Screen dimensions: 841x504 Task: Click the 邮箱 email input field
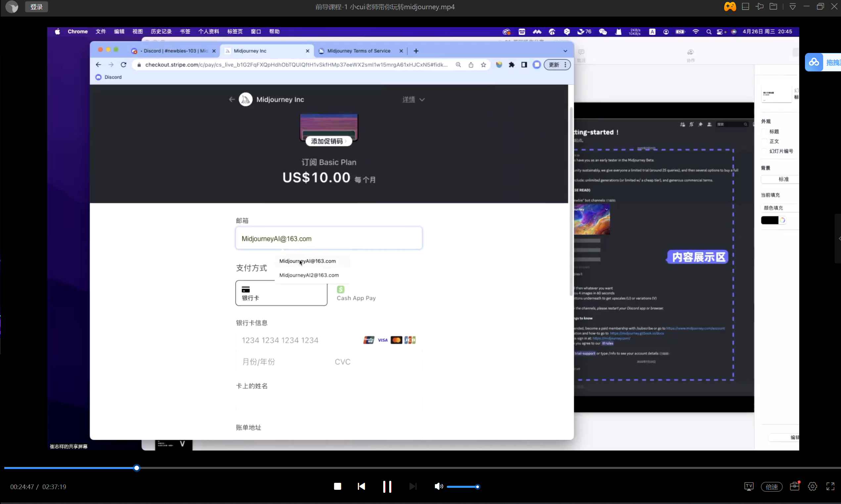(x=328, y=238)
